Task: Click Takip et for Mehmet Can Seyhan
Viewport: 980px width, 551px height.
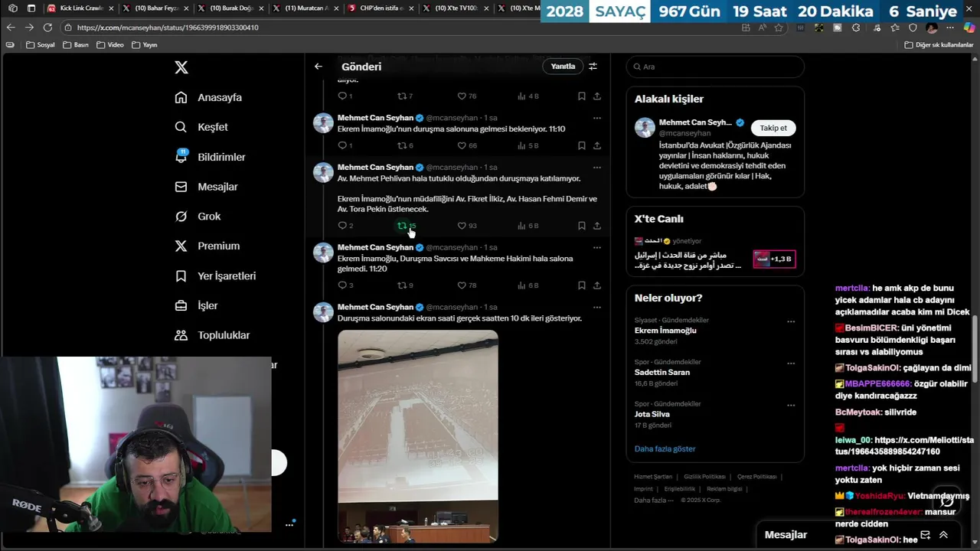Action: 773,128
